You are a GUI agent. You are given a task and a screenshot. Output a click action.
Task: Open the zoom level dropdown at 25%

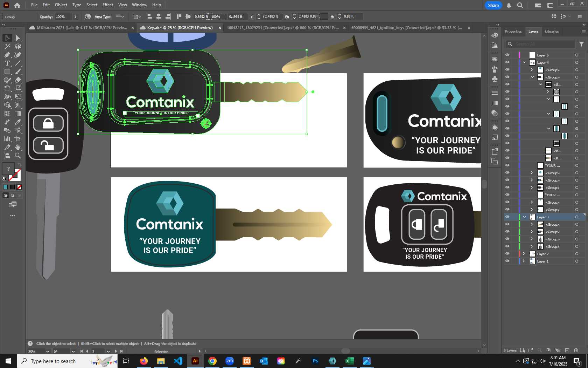[x=48, y=352]
